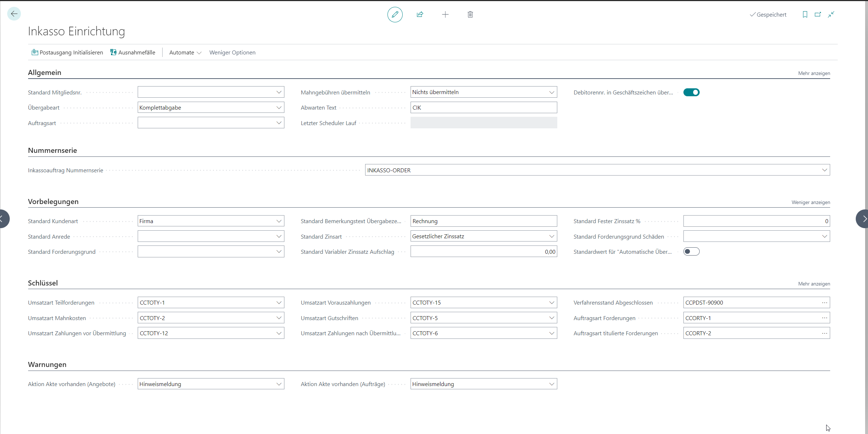The height and width of the screenshot is (434, 868).
Task: Toggle Debitorennr. in Geschäftszeichen switch off
Action: 691,93
